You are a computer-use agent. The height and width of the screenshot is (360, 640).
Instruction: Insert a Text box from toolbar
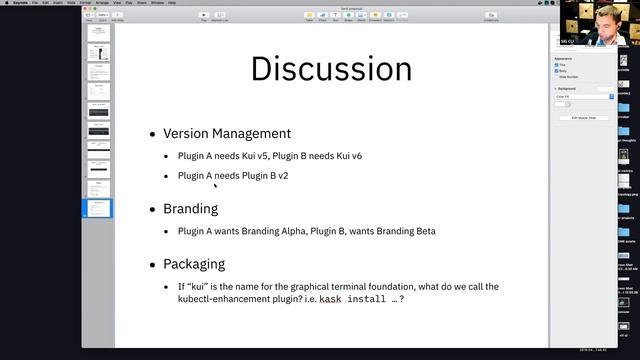pyautogui.click(x=336, y=15)
